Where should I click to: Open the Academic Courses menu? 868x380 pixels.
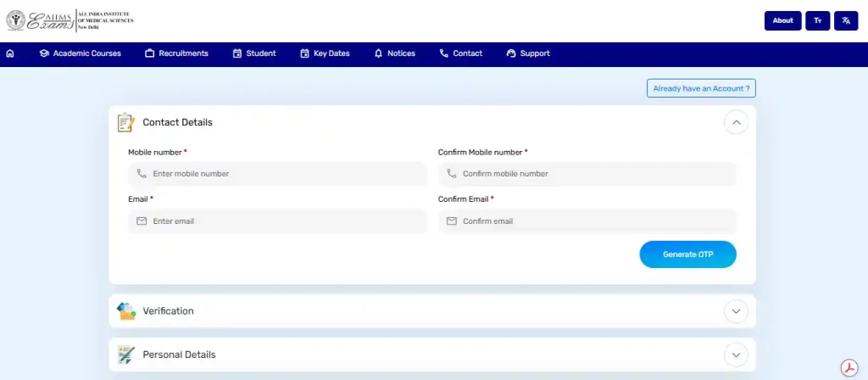(x=81, y=53)
